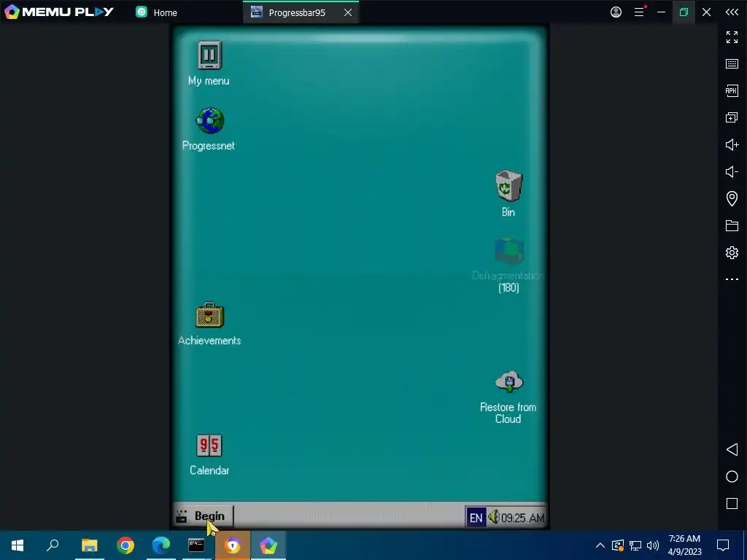The image size is (747, 560).
Task: Open File Explorer from the taskbar
Action: [x=89, y=545]
